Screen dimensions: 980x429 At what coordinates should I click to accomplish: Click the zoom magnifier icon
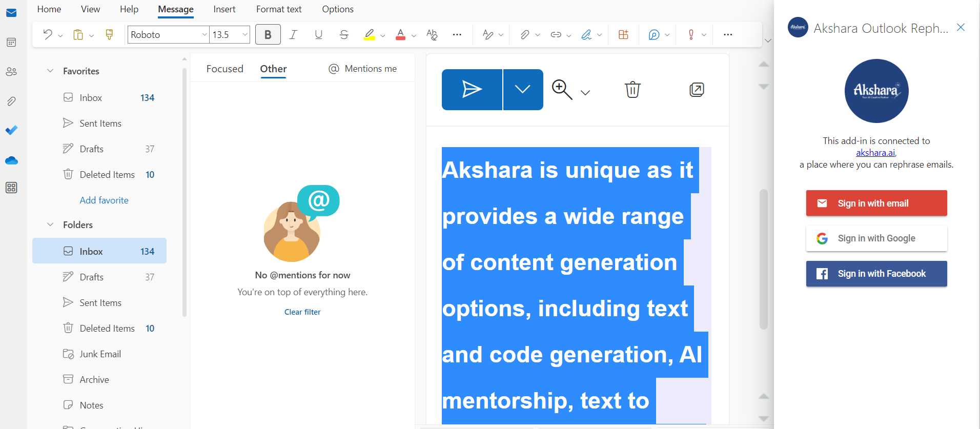[x=562, y=90]
